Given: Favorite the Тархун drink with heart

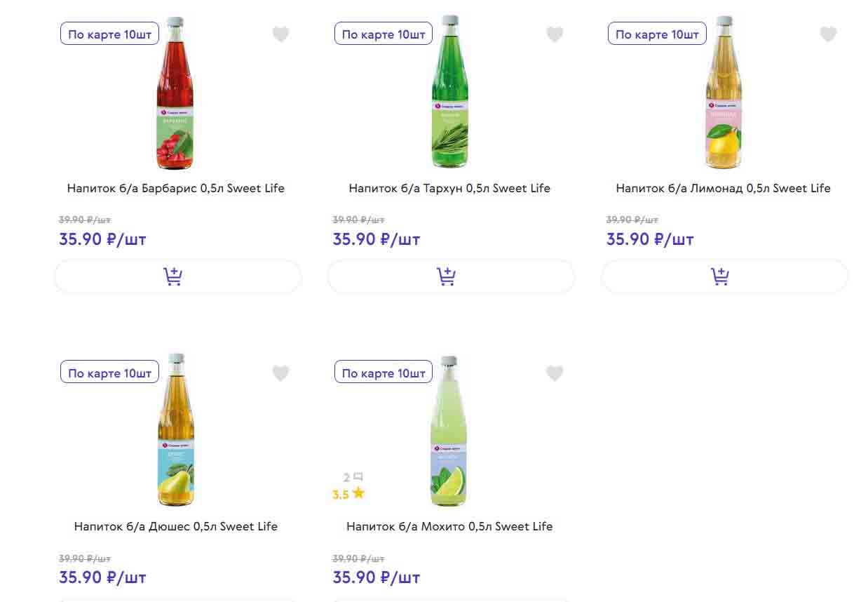Looking at the screenshot, I should 555,34.
